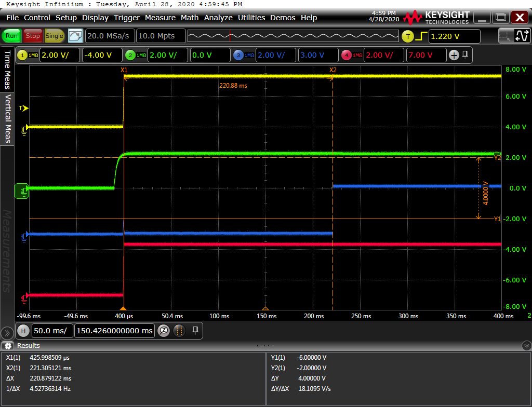Open the Analyze menu
Image resolution: width=532 pixels, height=407 pixels.
(218, 18)
